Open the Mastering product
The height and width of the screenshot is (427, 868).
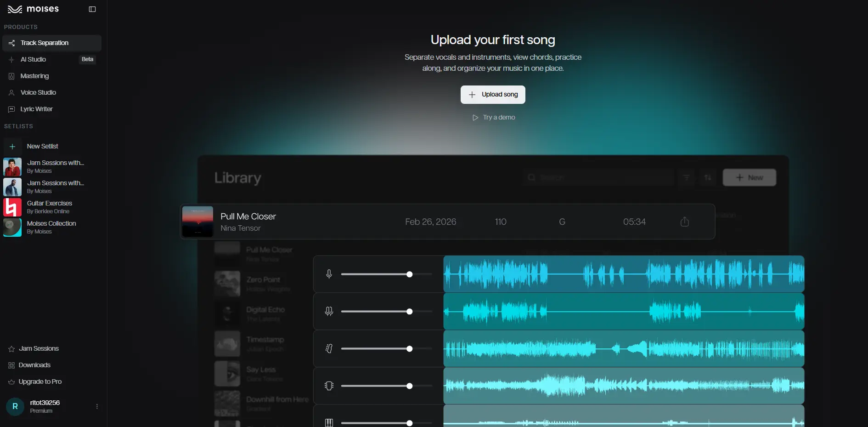pyautogui.click(x=52, y=76)
